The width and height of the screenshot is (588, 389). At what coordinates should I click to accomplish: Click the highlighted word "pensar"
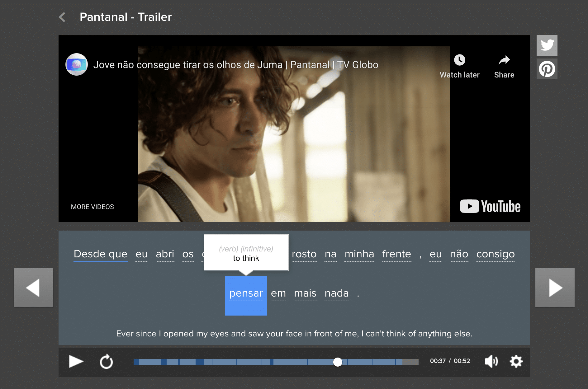246,293
